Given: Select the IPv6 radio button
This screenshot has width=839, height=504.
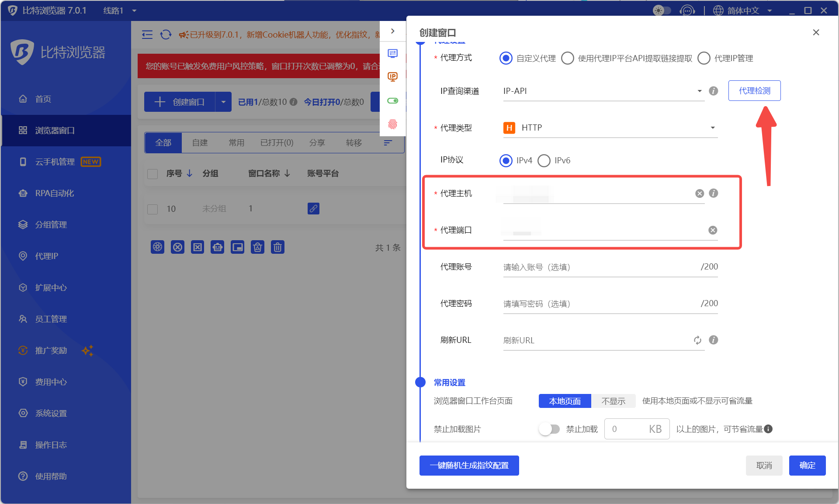Looking at the screenshot, I should click(544, 161).
